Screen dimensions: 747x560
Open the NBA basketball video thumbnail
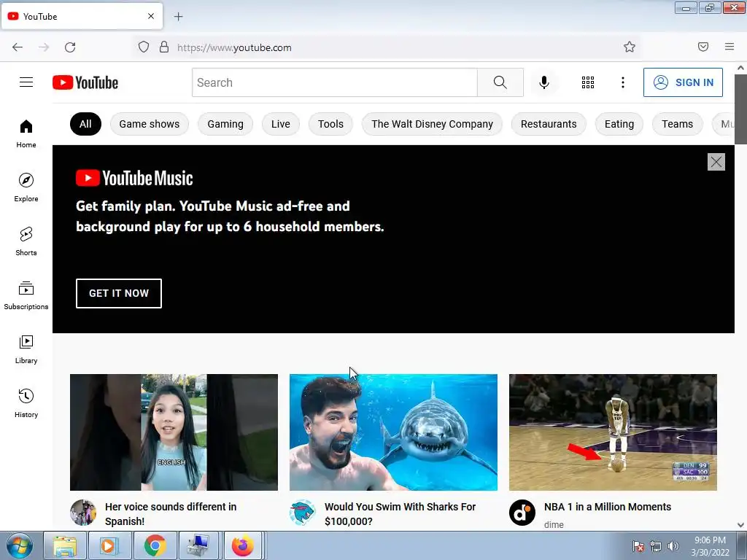click(613, 432)
